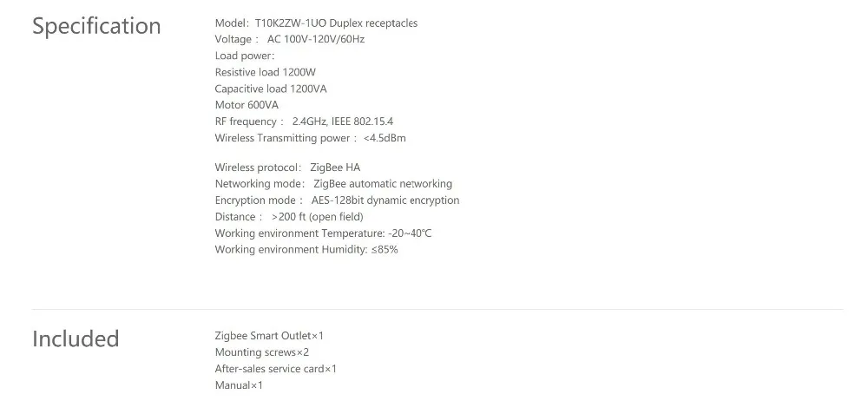
Task: Click the Distance >200 ft line
Action: (x=289, y=217)
